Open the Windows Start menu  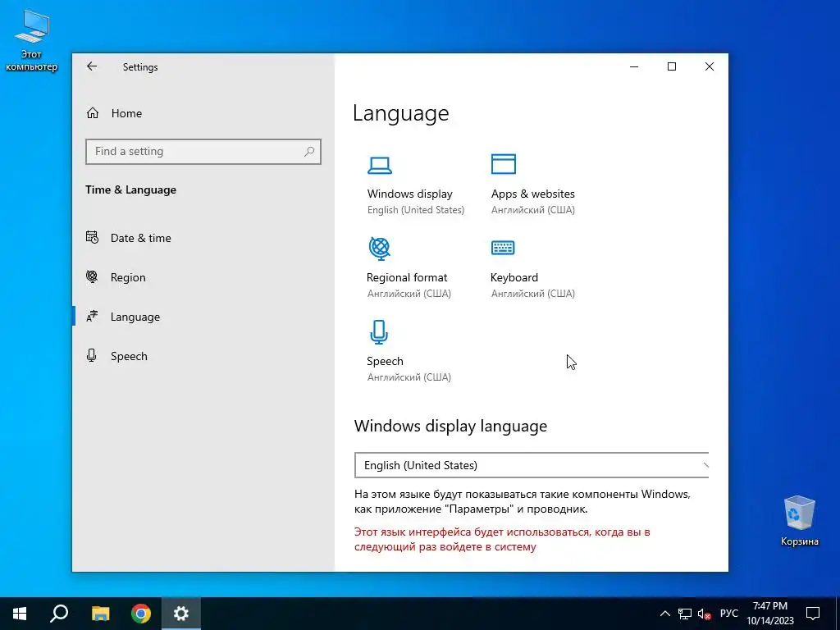click(20, 614)
